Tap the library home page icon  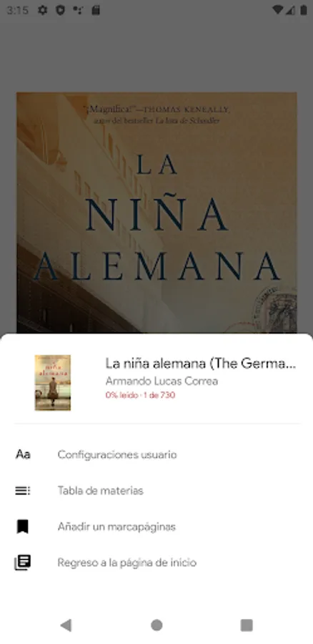(x=23, y=562)
